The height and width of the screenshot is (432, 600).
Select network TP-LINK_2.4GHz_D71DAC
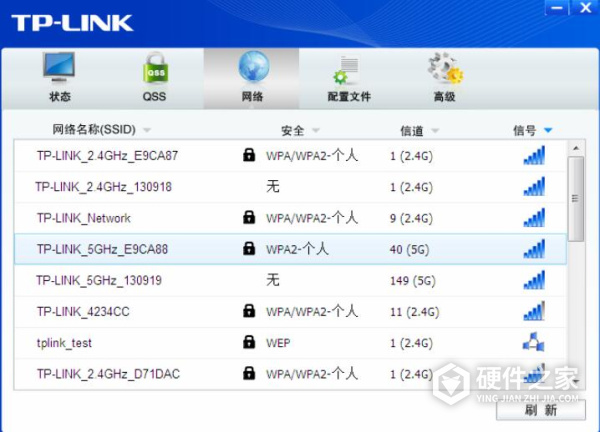(290, 374)
